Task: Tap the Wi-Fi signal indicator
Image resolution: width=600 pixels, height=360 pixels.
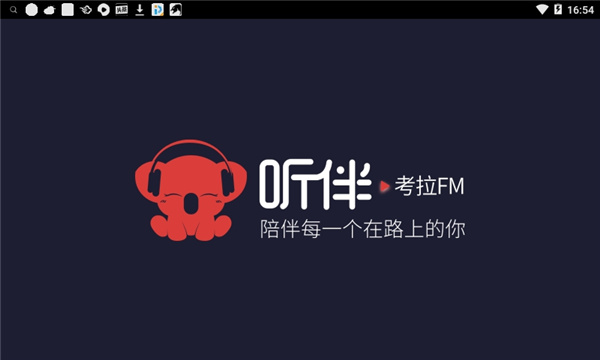Action: pos(542,10)
